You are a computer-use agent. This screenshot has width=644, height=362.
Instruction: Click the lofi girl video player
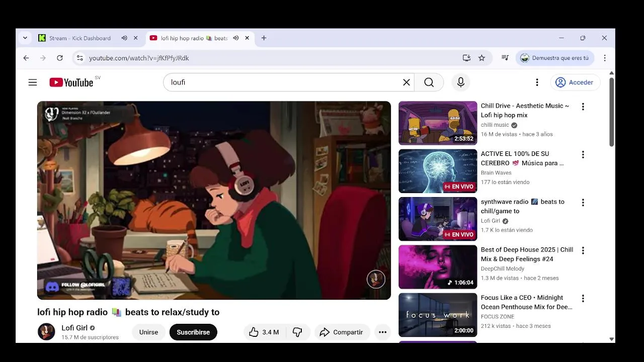pyautogui.click(x=214, y=201)
